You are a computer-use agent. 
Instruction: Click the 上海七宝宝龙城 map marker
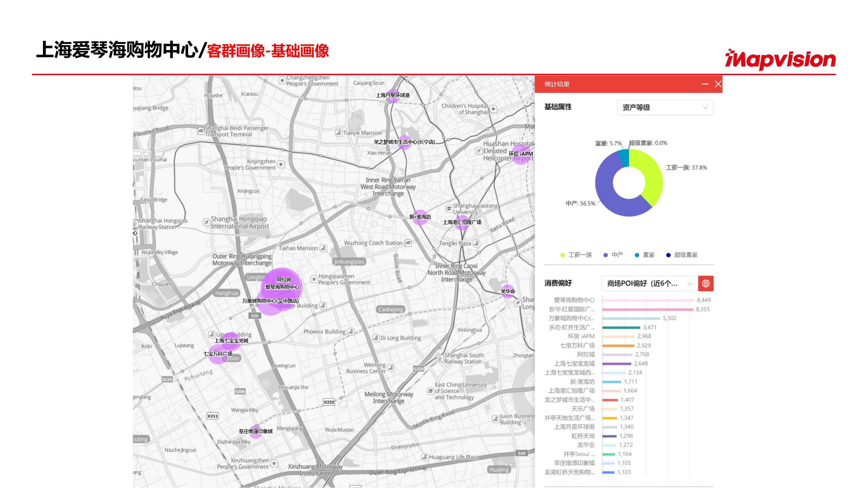click(231, 341)
